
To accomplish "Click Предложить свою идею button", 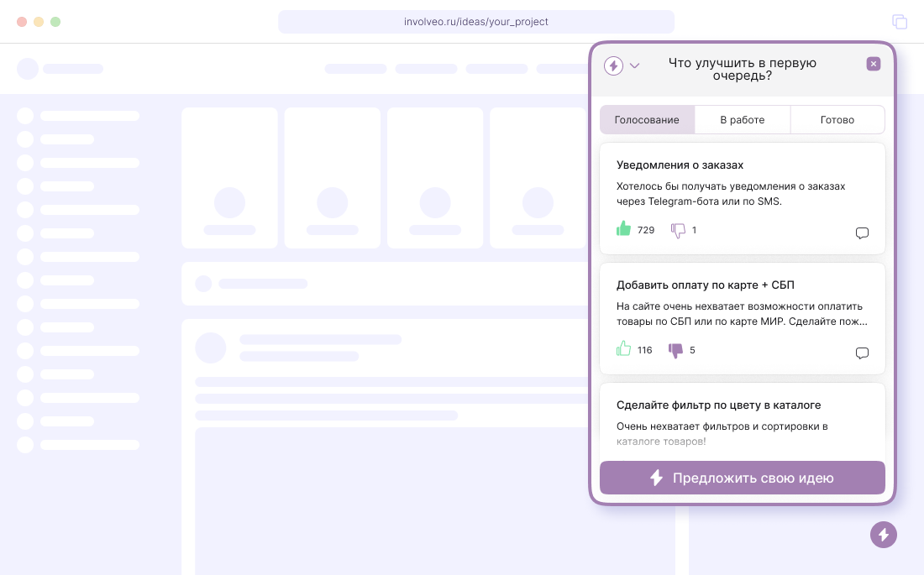I will 743,478.
